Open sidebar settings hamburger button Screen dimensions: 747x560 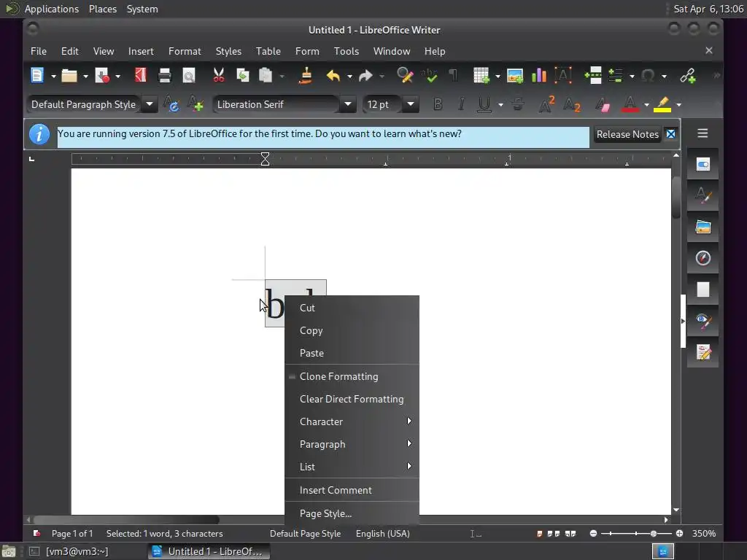pyautogui.click(x=703, y=134)
